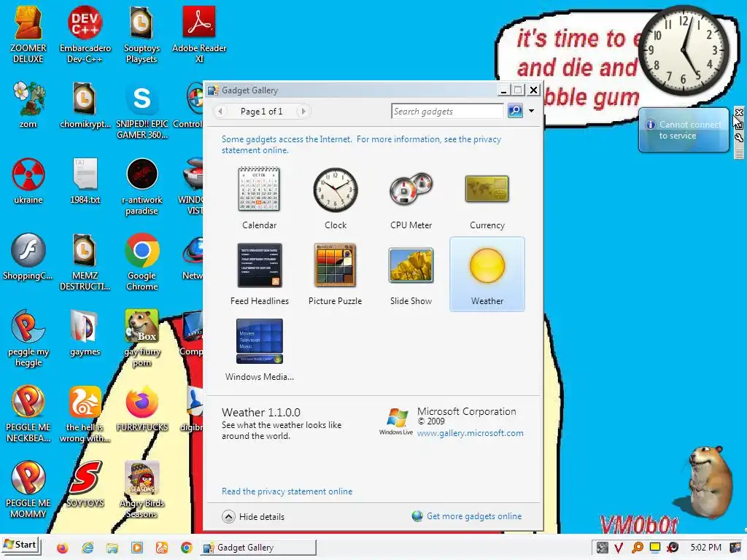
Task: Select the Clock gadget in the gallery
Action: click(x=336, y=198)
